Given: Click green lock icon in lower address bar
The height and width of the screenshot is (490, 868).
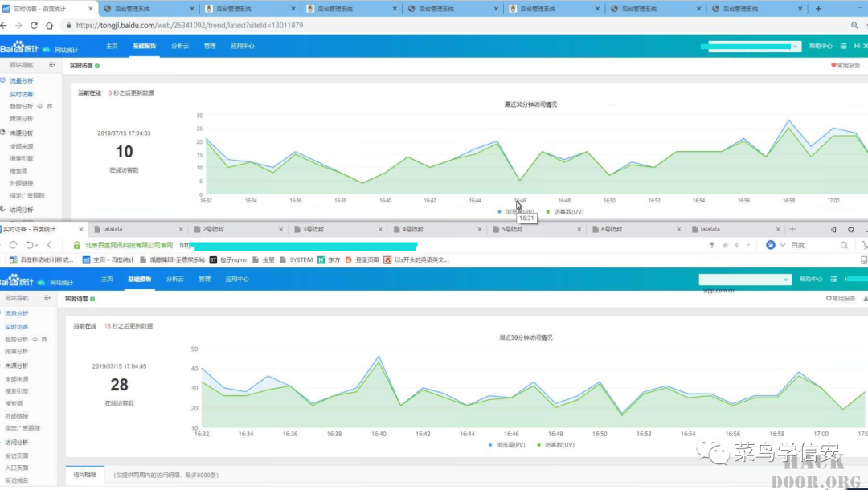Looking at the screenshot, I should tap(77, 245).
